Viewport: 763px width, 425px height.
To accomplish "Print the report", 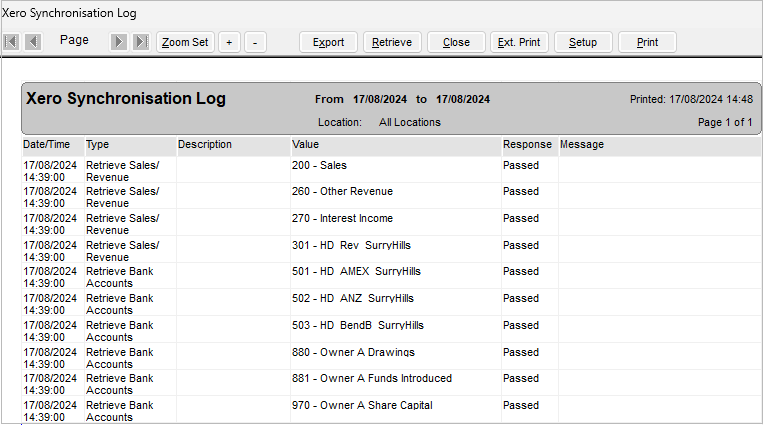I will tap(647, 42).
